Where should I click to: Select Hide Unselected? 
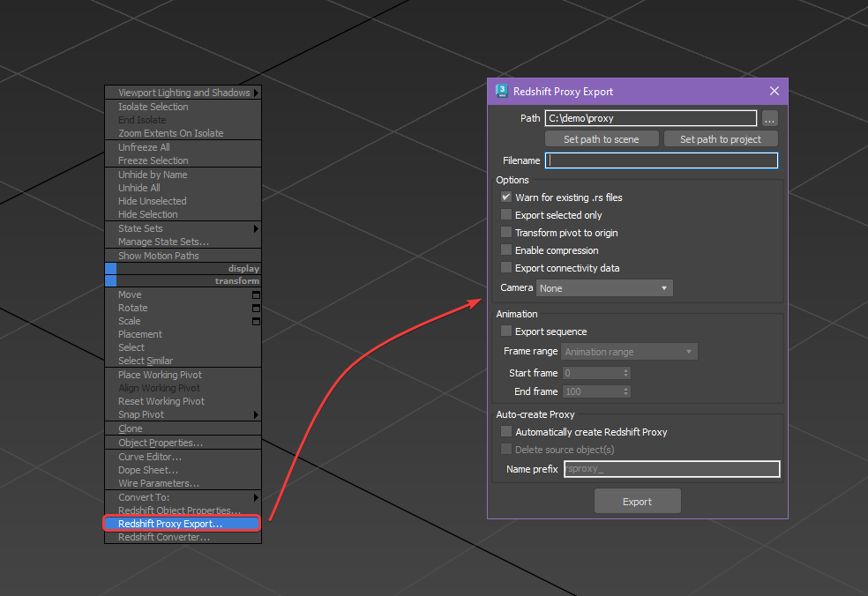coord(183,201)
